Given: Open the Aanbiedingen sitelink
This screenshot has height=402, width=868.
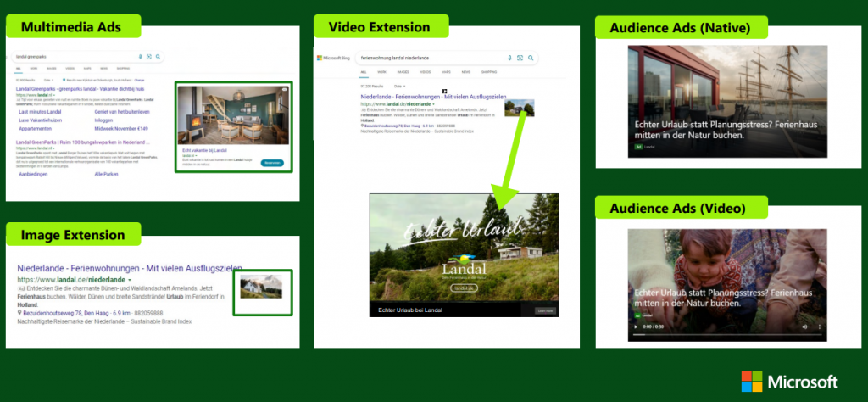Looking at the screenshot, I should point(33,174).
